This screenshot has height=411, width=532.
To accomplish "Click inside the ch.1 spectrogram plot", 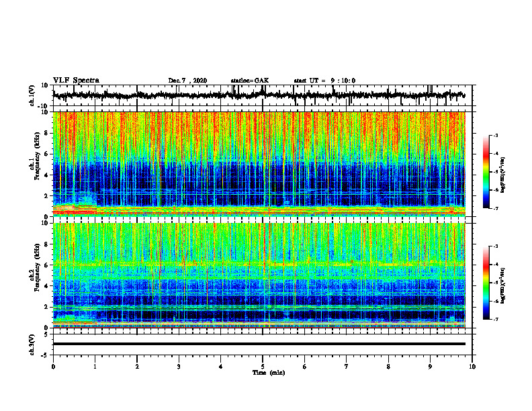I will pos(259,164).
